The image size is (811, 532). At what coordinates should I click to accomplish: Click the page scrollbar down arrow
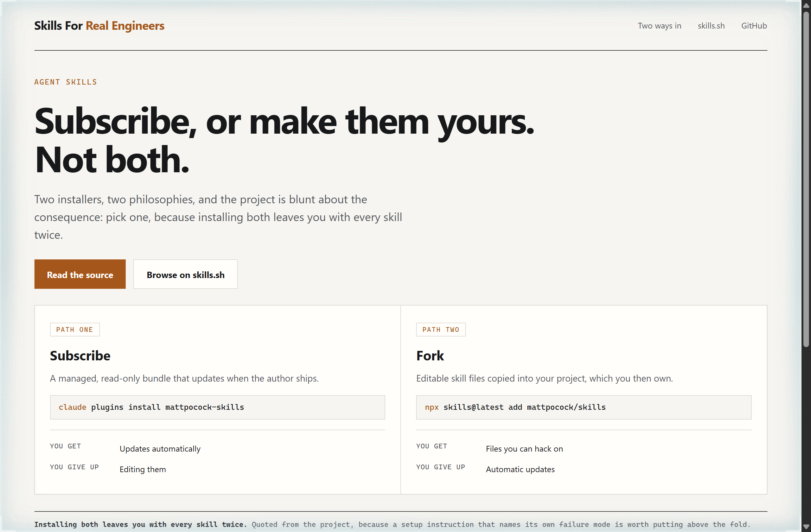[806, 527]
